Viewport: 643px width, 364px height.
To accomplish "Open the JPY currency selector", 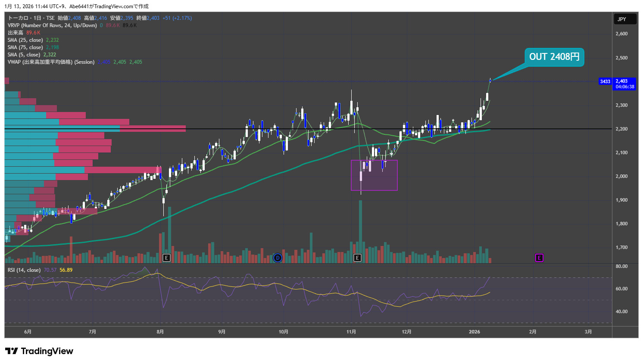I will [x=624, y=19].
